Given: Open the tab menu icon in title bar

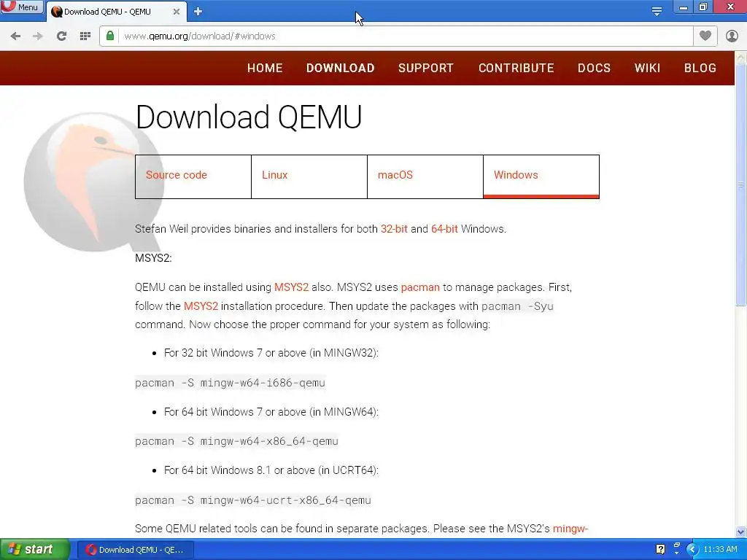Looking at the screenshot, I should coord(657,11).
